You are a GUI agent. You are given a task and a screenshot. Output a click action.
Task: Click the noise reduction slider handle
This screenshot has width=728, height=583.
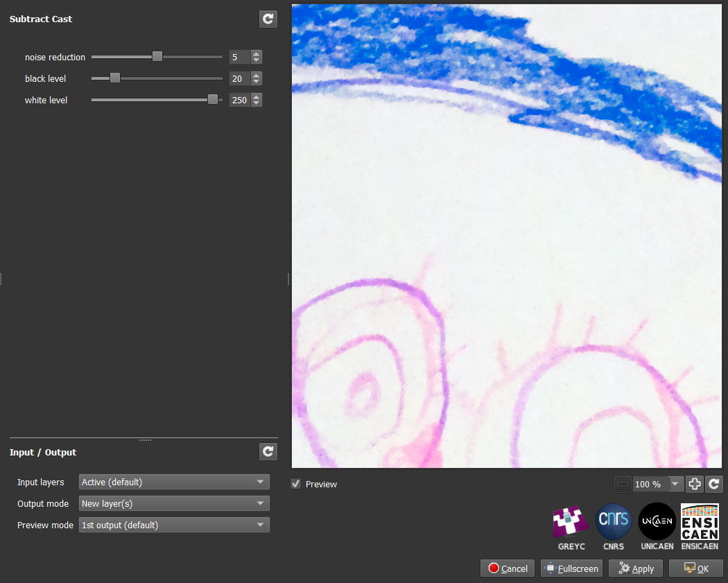coord(157,57)
